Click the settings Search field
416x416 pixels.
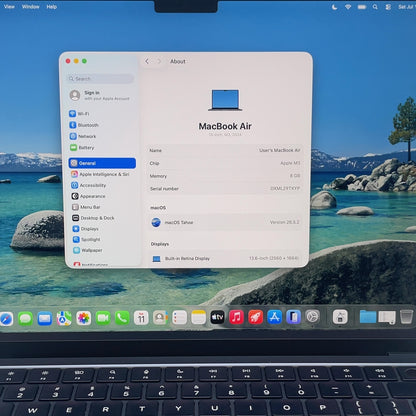click(x=100, y=79)
